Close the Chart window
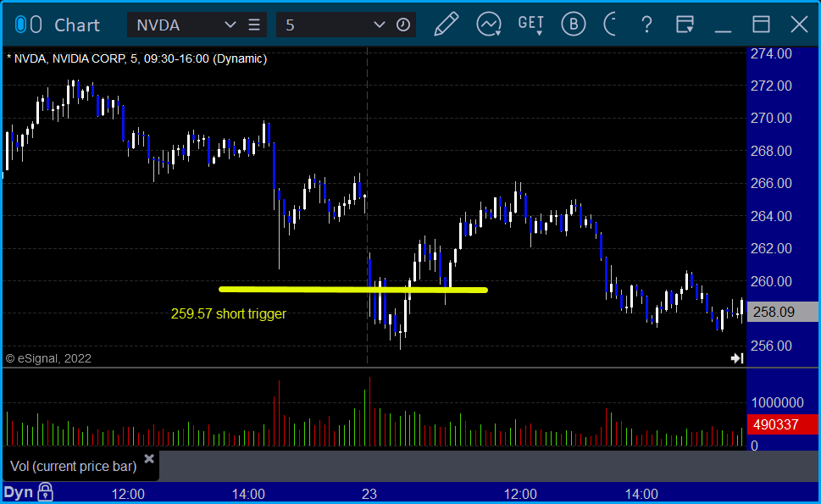This screenshot has height=504, width=821. [x=799, y=25]
